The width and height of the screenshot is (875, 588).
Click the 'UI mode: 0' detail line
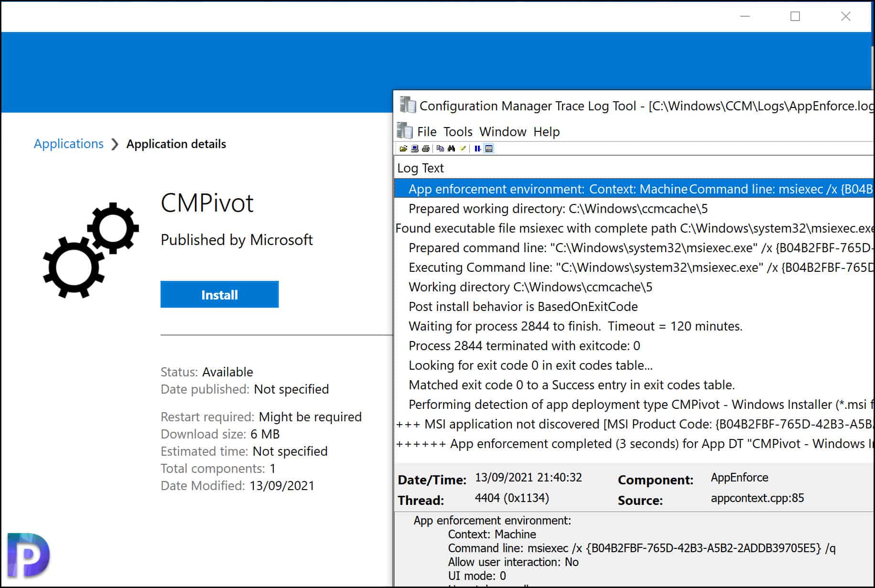pyautogui.click(x=477, y=576)
